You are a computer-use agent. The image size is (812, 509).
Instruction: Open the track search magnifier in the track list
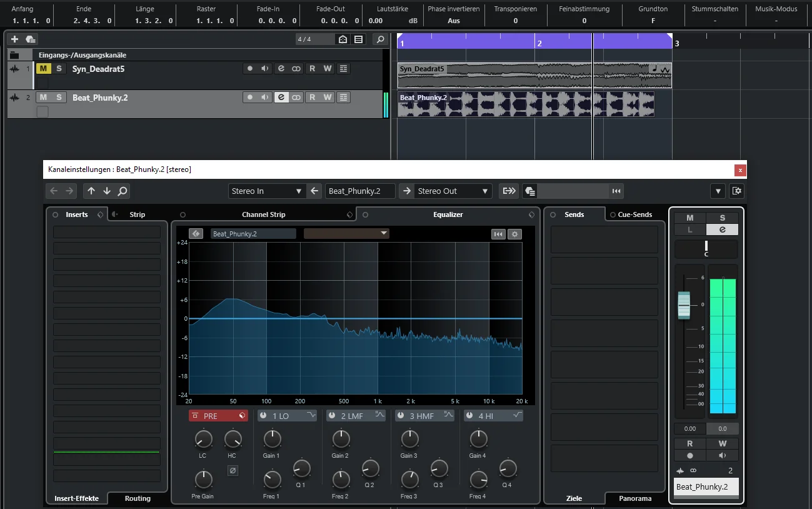[379, 39]
